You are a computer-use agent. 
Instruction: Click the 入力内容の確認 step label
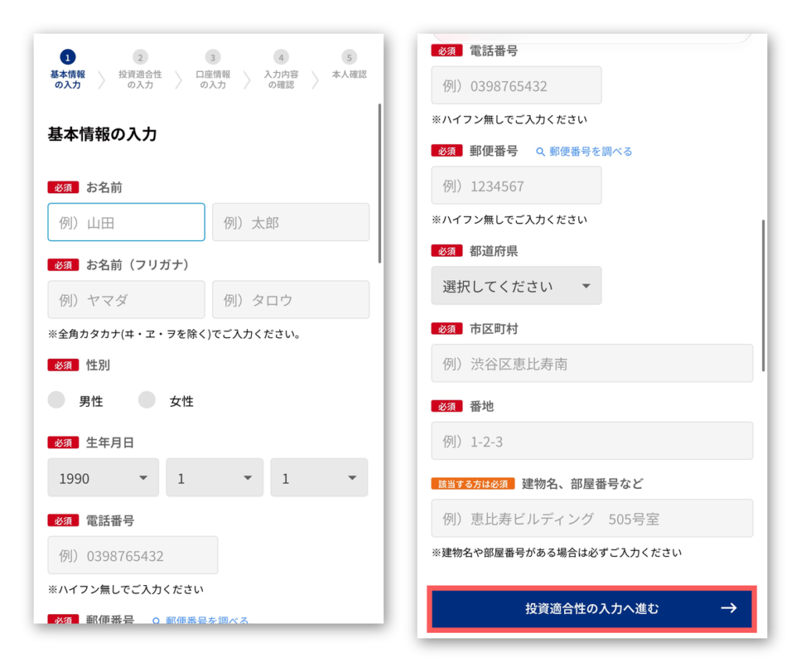point(281,80)
